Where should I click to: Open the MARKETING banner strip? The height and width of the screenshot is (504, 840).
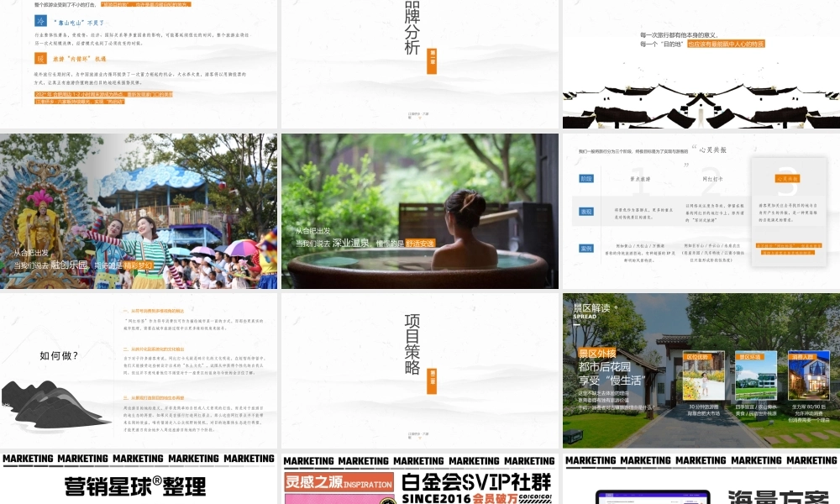click(x=139, y=460)
